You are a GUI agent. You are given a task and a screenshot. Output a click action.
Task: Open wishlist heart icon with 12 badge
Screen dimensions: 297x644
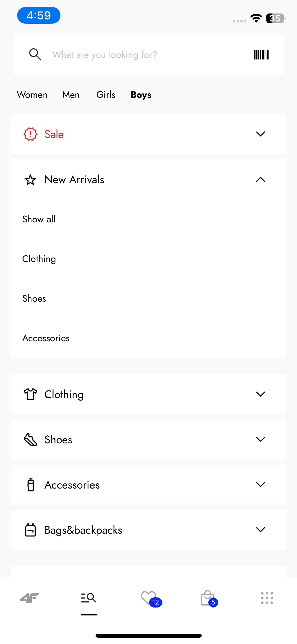pyautogui.click(x=151, y=599)
